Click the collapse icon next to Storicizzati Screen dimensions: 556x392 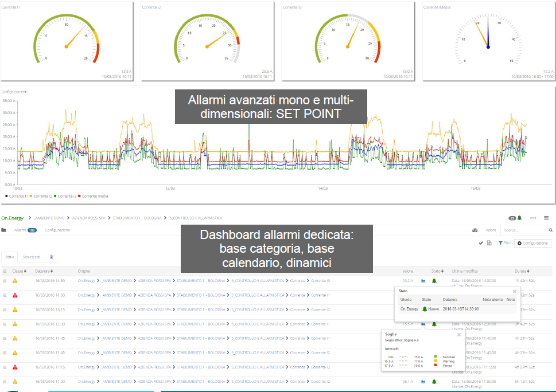click(52, 257)
